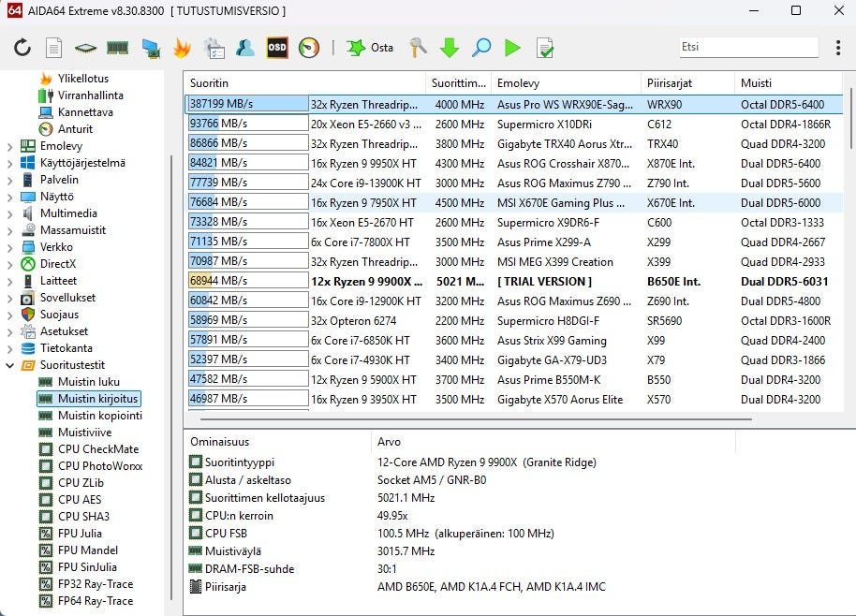This screenshot has height=616, width=856.
Task: Open the Report page icon
Action: pyautogui.click(x=53, y=48)
